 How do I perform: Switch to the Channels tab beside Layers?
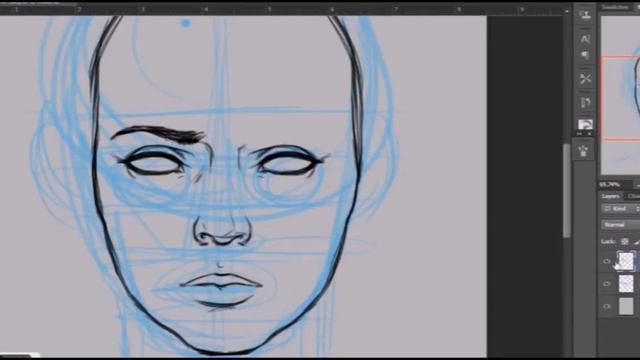click(x=633, y=196)
